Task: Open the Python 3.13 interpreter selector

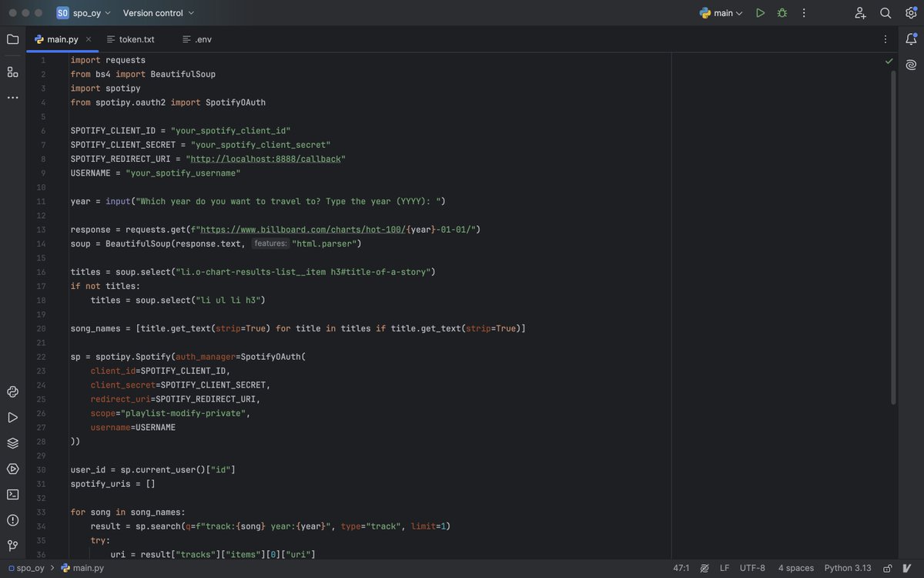Action: tap(848, 568)
